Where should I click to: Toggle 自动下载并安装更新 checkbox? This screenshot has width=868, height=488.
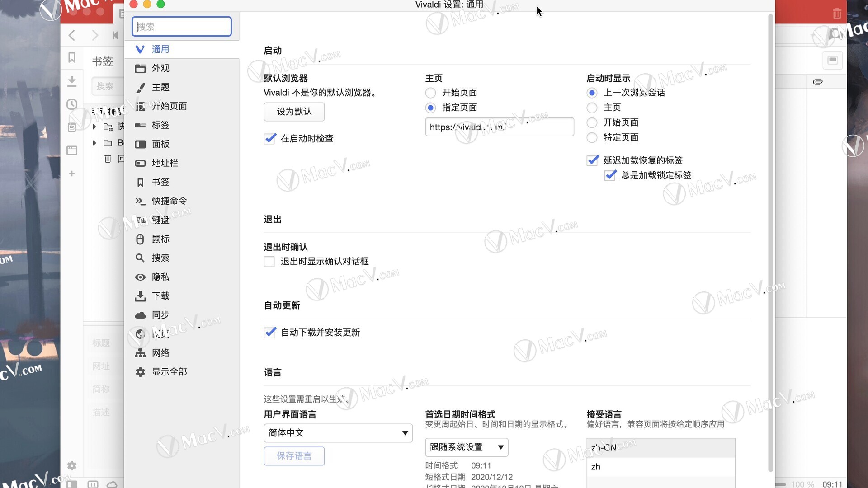tap(270, 333)
